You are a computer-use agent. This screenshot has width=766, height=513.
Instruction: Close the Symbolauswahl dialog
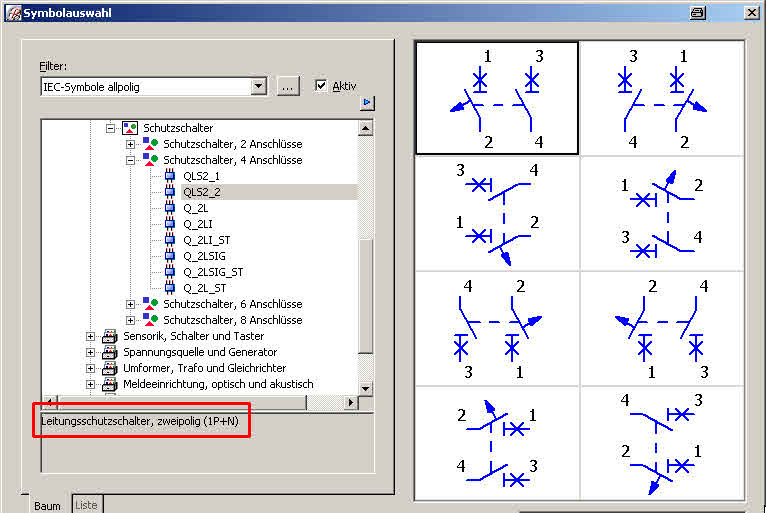click(751, 13)
